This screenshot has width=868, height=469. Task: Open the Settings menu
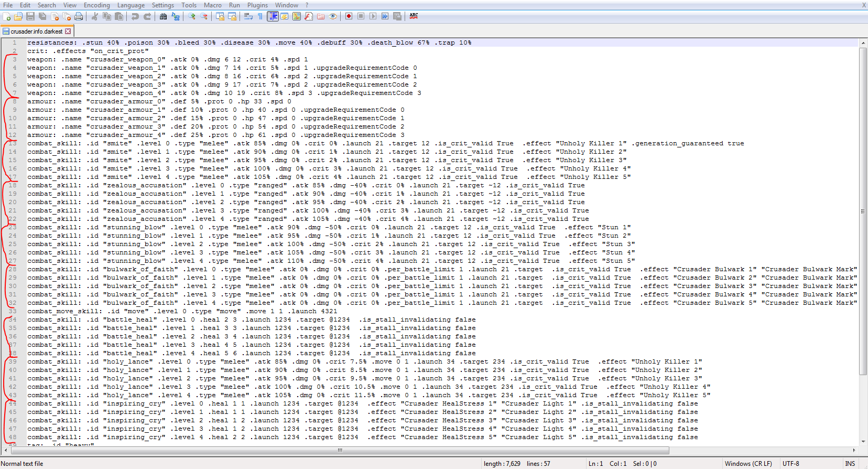click(163, 5)
